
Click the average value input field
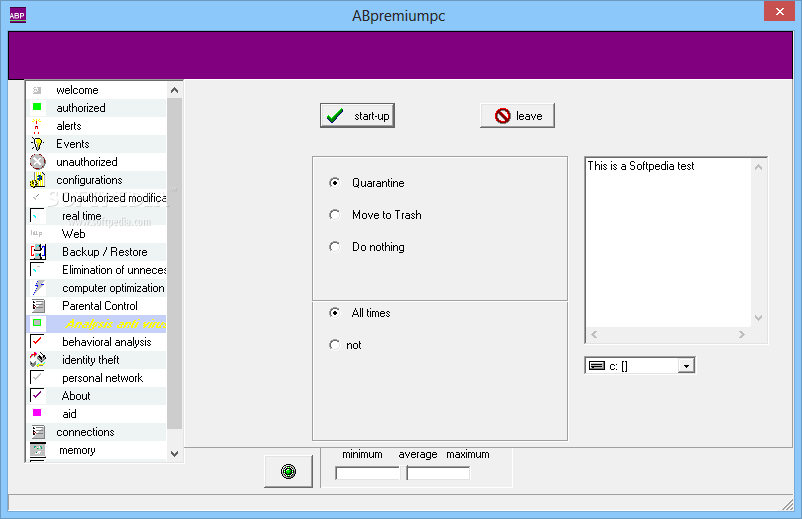click(438, 473)
